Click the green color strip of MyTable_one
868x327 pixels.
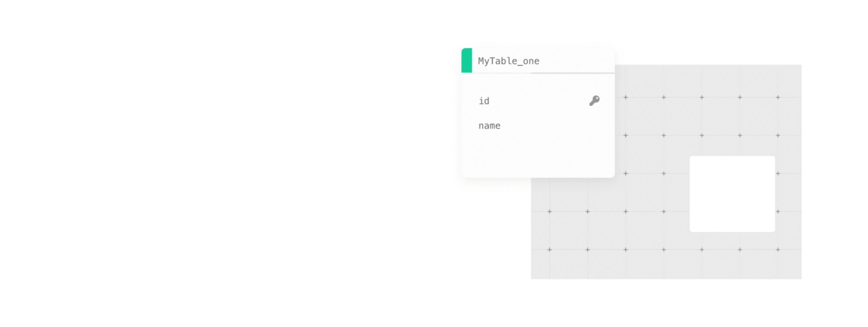pos(467,61)
